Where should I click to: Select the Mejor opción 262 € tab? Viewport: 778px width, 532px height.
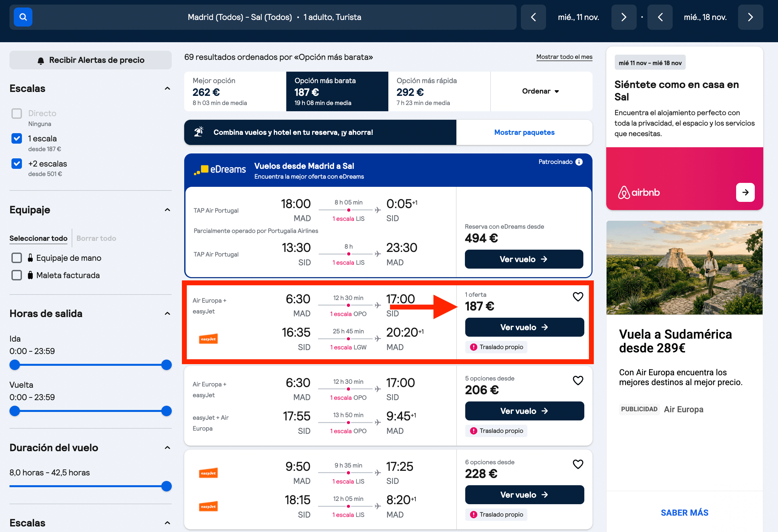[x=235, y=91]
